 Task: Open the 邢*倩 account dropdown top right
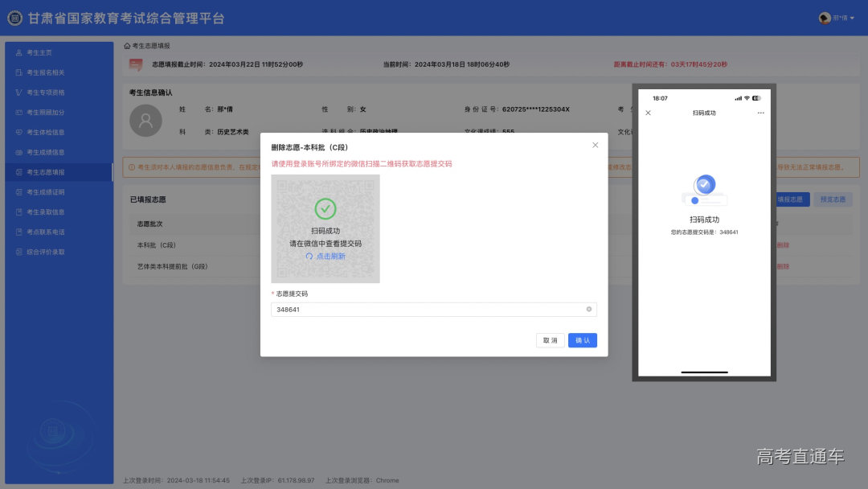coord(837,18)
